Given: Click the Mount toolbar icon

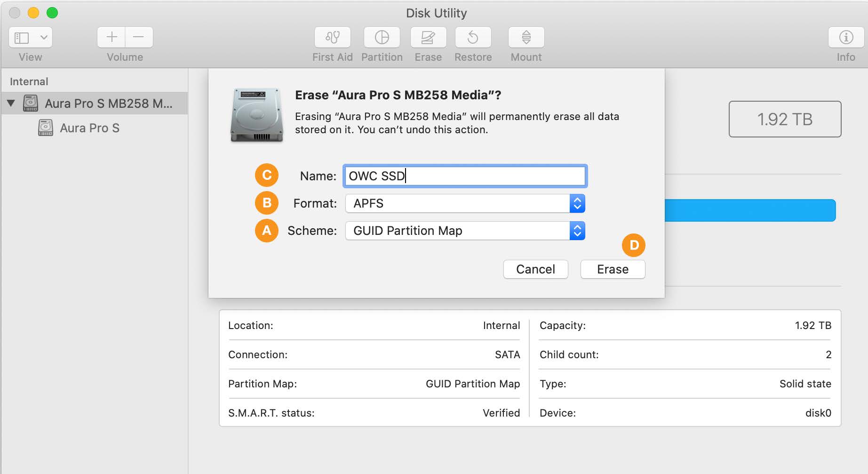Looking at the screenshot, I should pyautogui.click(x=526, y=38).
